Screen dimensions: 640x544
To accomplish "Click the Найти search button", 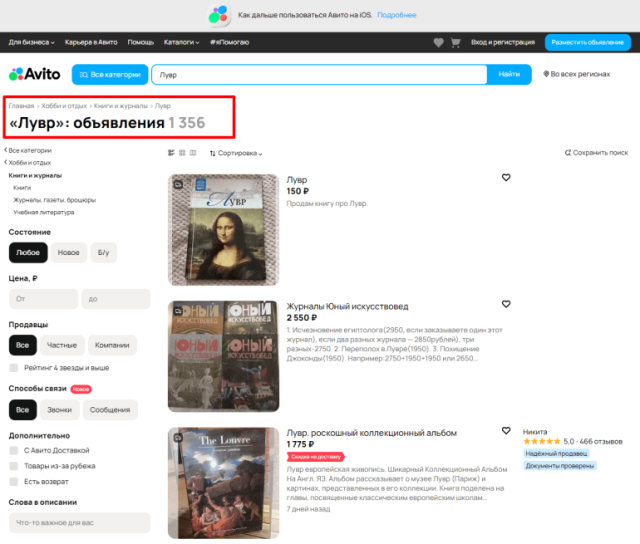I will [509, 74].
